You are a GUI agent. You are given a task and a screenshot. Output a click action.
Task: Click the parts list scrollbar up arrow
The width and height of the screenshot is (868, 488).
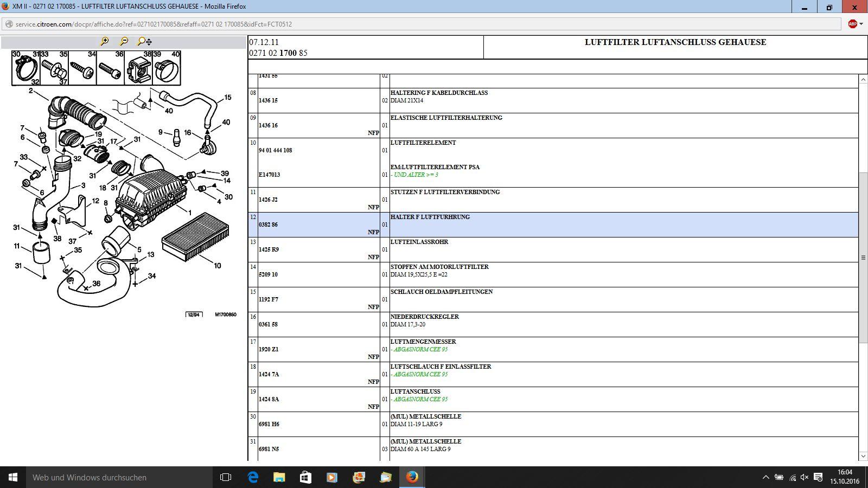[863, 79]
